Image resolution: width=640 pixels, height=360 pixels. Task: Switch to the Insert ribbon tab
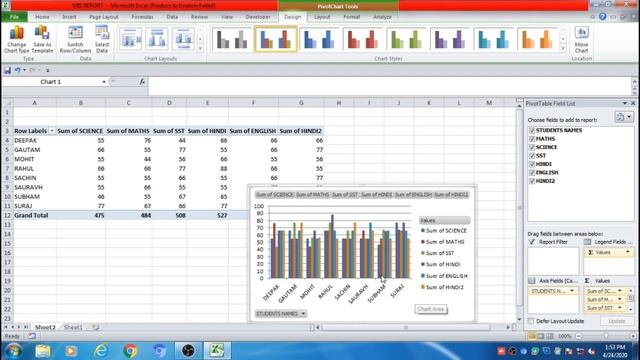click(69, 17)
